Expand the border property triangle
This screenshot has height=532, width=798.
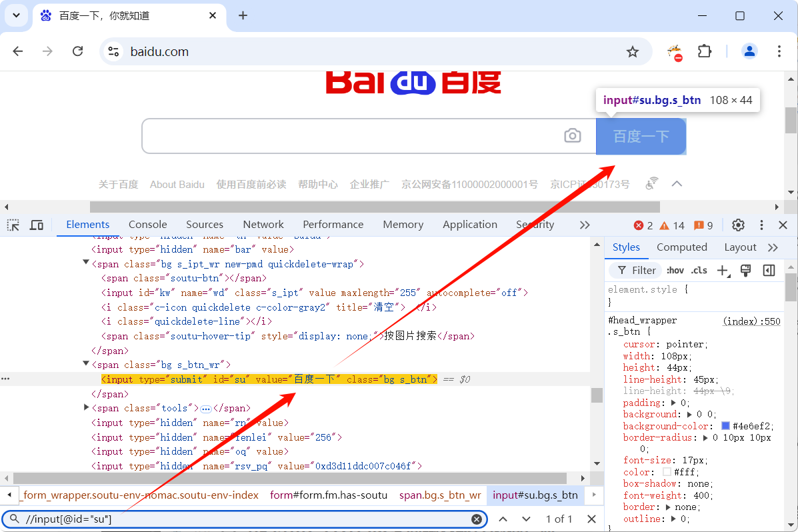click(x=668, y=507)
